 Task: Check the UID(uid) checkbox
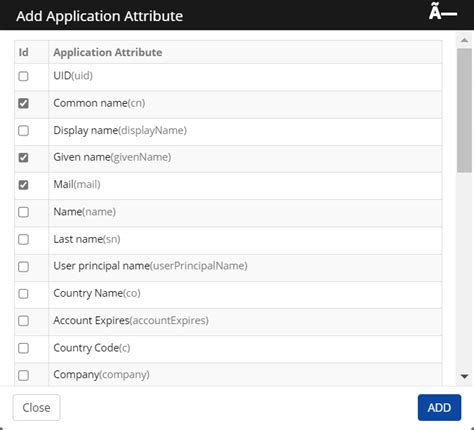point(23,76)
